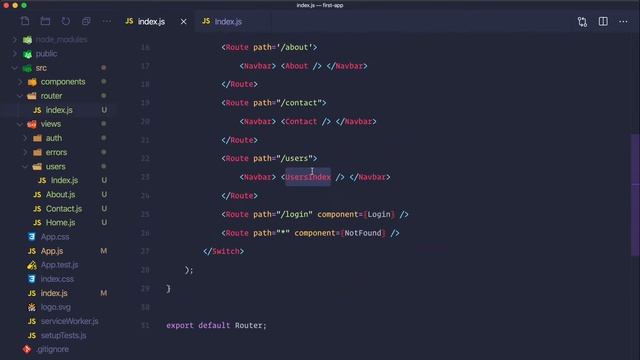Click the New Folder icon in explorer toolbar
Viewport: 640px width, 360px height.
pyautogui.click(x=45, y=21)
